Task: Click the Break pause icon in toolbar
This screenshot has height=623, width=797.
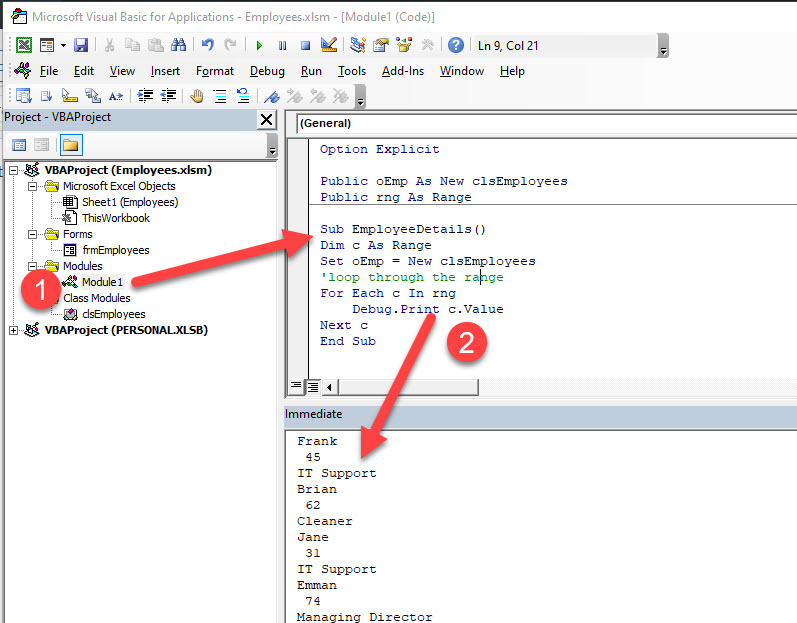Action: (x=282, y=45)
